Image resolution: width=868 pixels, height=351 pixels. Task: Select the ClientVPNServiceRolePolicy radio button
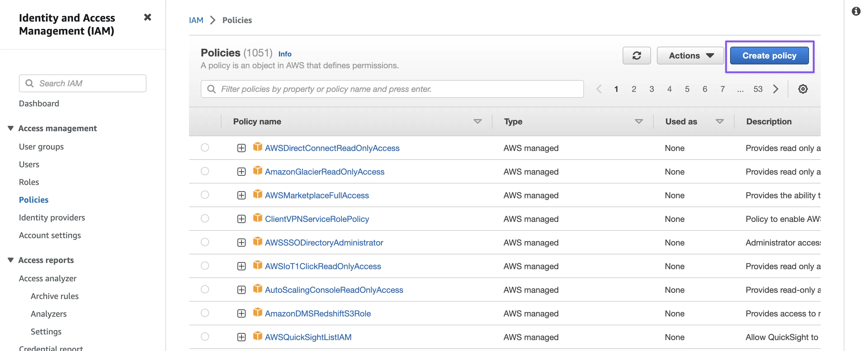205,219
